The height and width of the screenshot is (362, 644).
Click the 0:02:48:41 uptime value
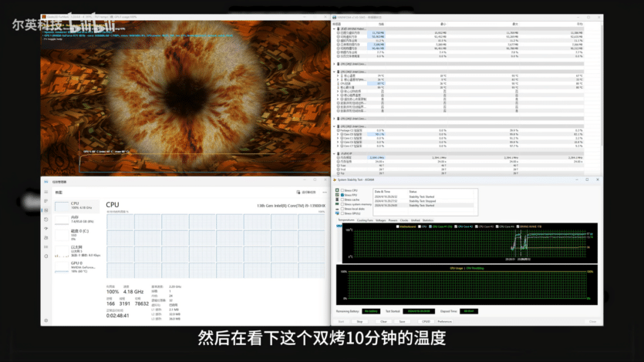(117, 316)
